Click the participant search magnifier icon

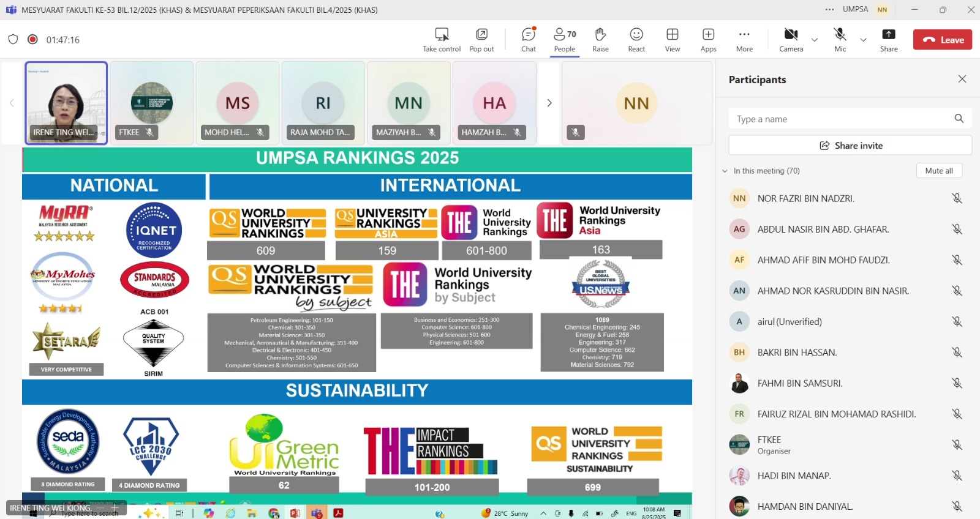(959, 119)
